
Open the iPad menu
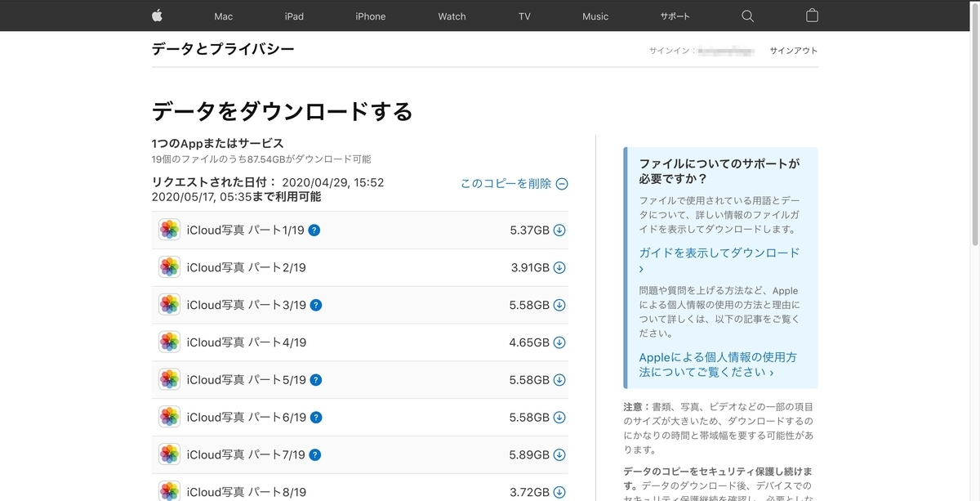pos(294,16)
